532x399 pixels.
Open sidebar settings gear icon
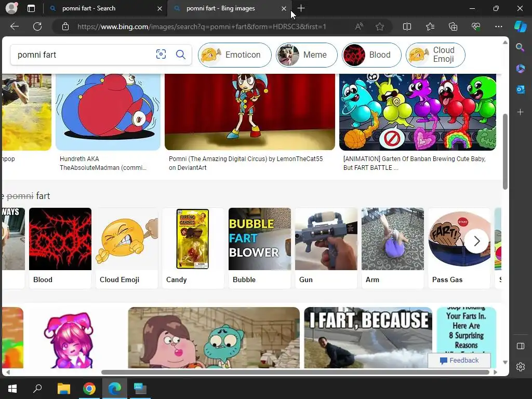[x=520, y=367]
